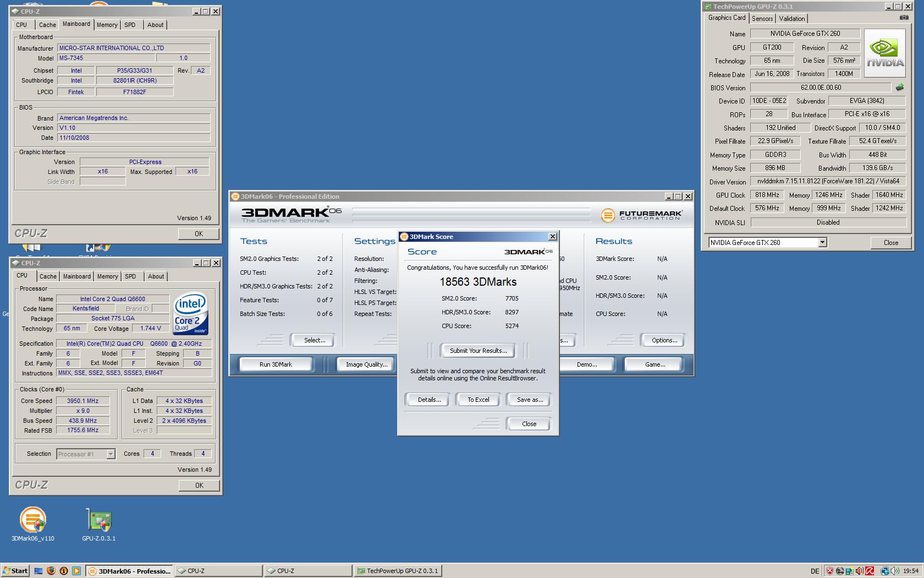
Task: Open Memory tab in the processor CPU-Z window
Action: tap(107, 276)
